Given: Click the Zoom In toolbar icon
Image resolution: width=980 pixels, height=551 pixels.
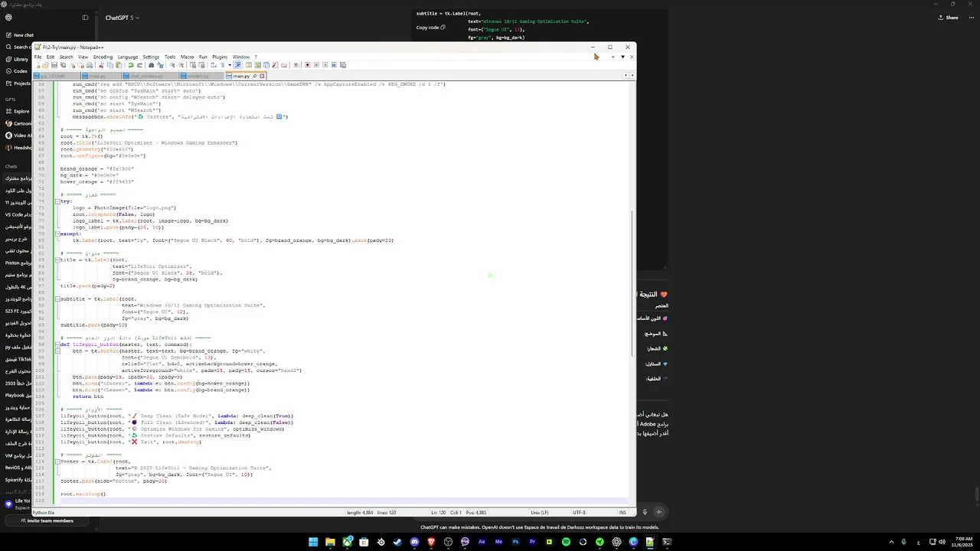Looking at the screenshot, I should point(172,65).
